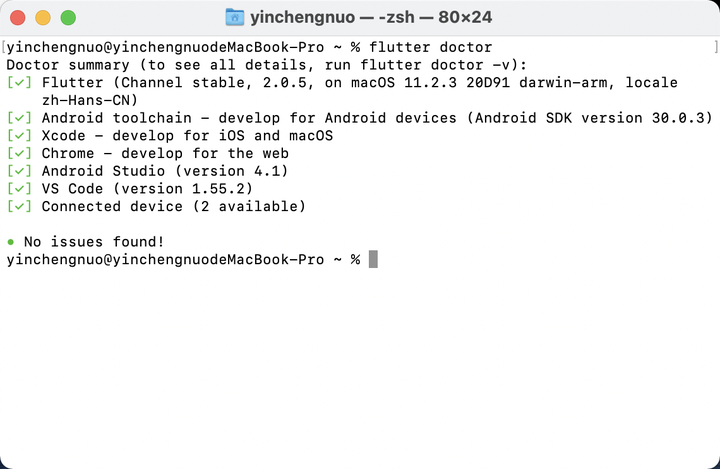The width and height of the screenshot is (720, 469).
Task: Click the yellow minimize window button
Action: (x=43, y=18)
